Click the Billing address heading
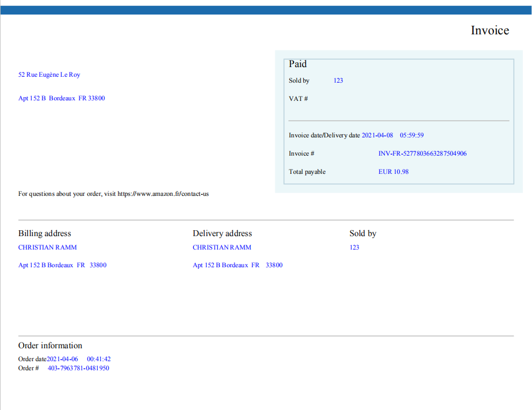Viewport: 532px width, 410px height. tap(45, 233)
